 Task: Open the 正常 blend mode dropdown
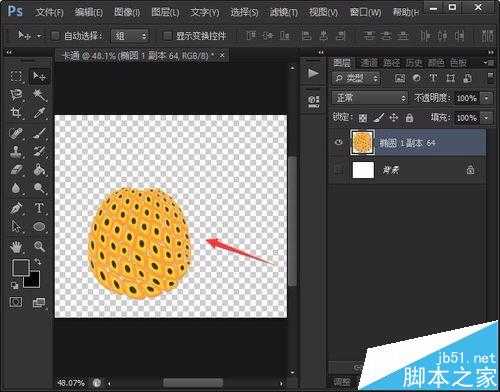(370, 98)
